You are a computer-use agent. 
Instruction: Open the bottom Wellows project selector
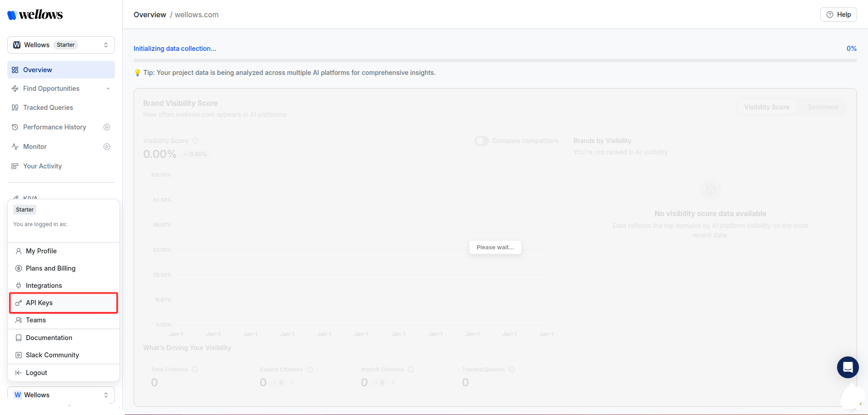pos(61,395)
